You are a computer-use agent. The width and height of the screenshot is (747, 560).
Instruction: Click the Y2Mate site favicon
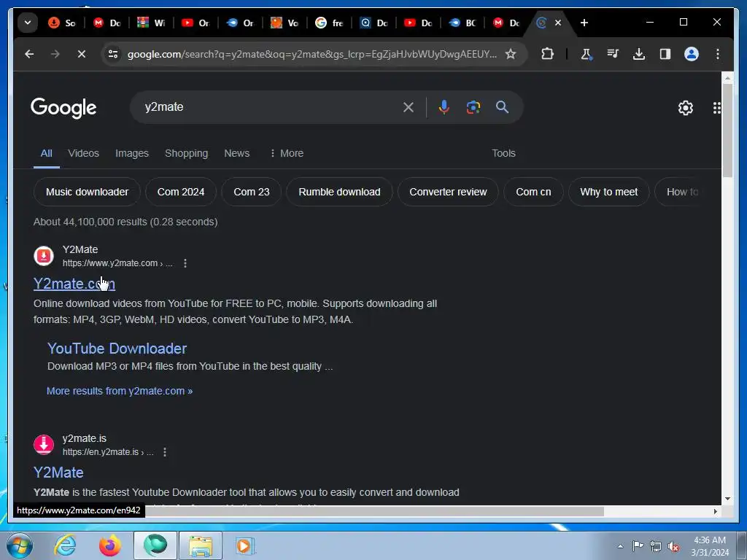coord(44,256)
